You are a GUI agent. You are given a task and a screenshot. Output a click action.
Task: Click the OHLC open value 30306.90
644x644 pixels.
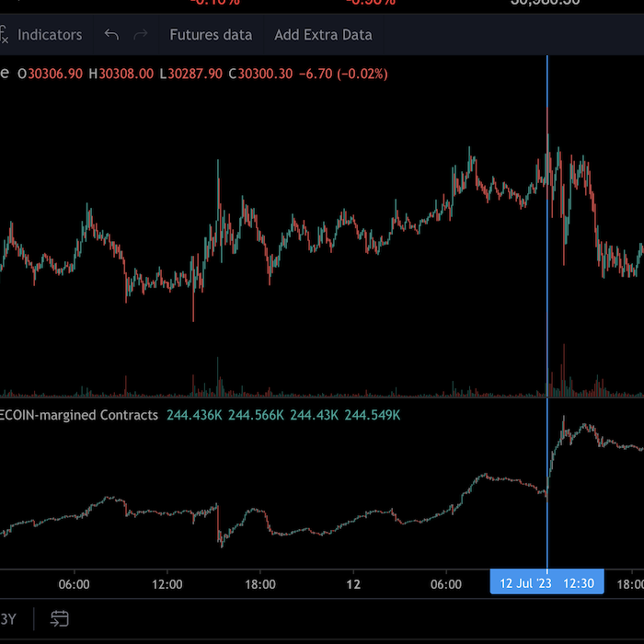tap(55, 74)
